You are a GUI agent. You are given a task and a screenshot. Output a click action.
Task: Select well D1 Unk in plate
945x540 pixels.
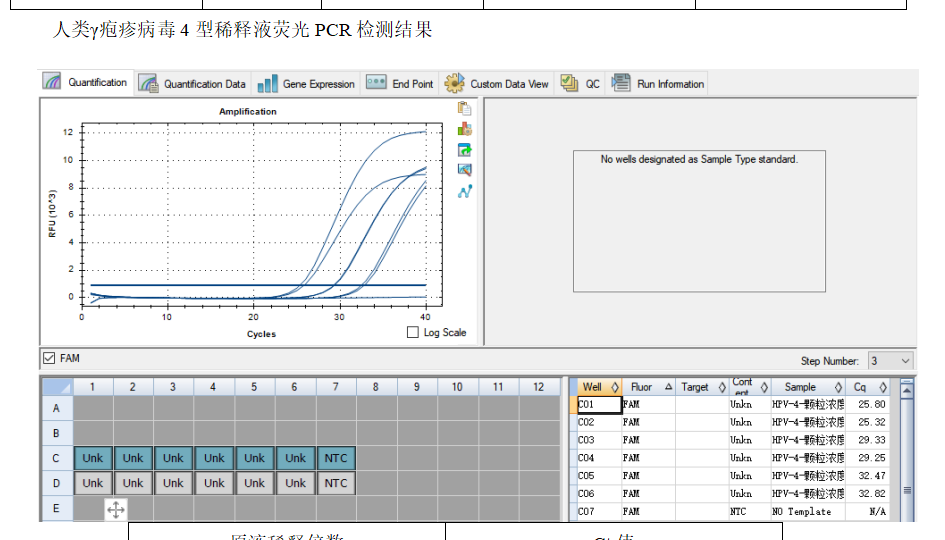(x=93, y=483)
